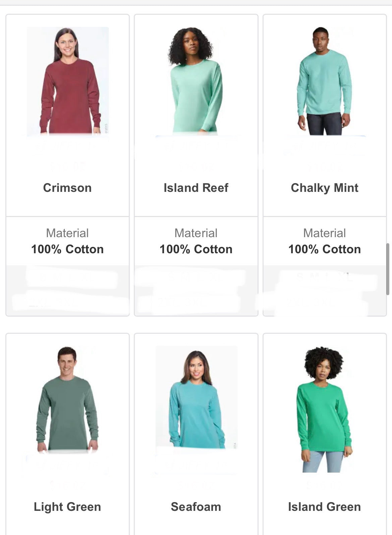Open the Crimson shirt product image
This screenshot has width=392, height=535.
click(68, 81)
